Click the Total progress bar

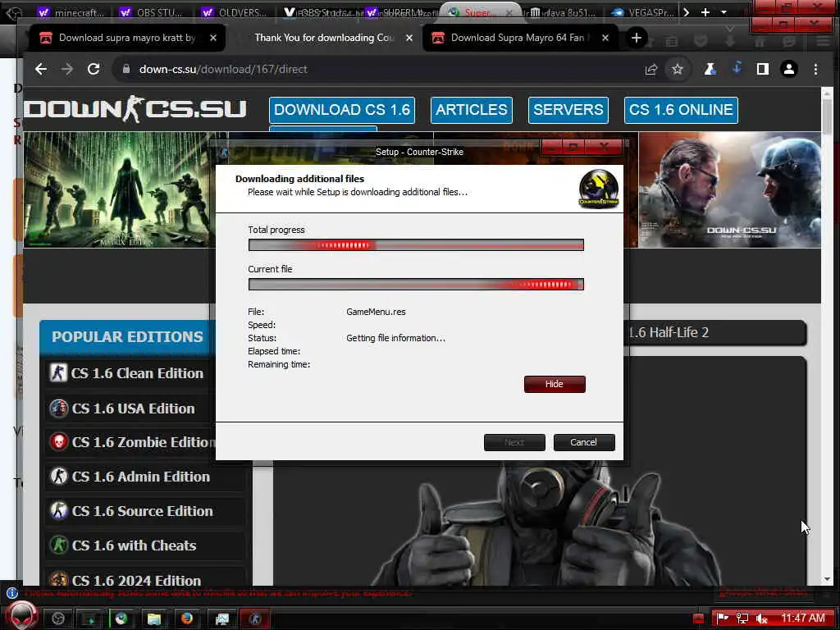(x=416, y=244)
